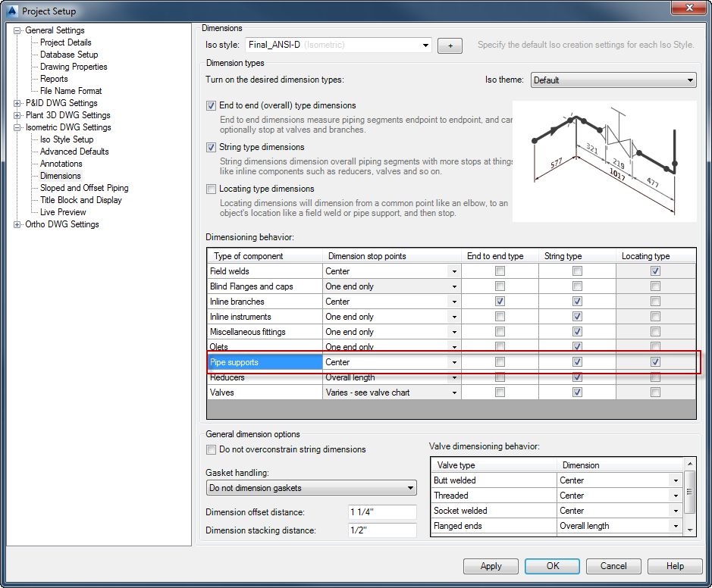The width and height of the screenshot is (712, 588).
Task: Select Drawing Properties tree item
Action: point(74,67)
